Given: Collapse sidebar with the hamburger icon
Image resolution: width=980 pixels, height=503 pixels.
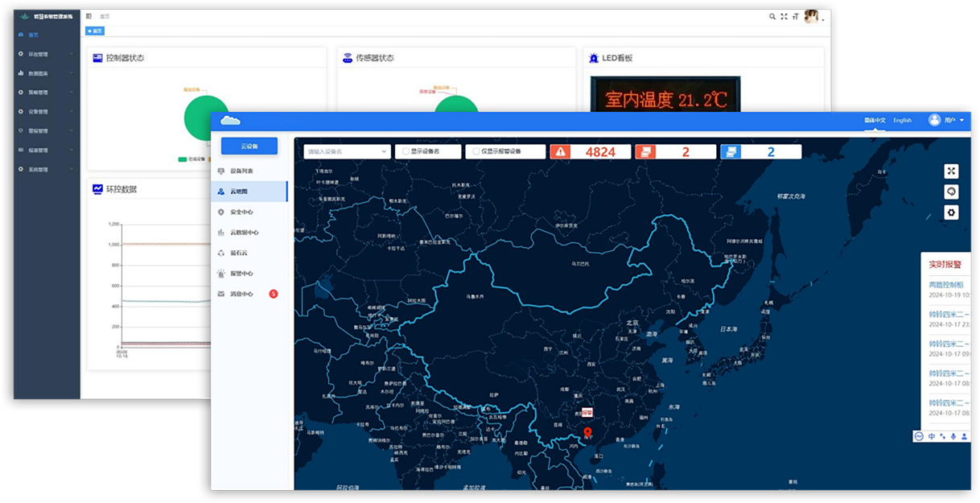Looking at the screenshot, I should pyautogui.click(x=89, y=16).
